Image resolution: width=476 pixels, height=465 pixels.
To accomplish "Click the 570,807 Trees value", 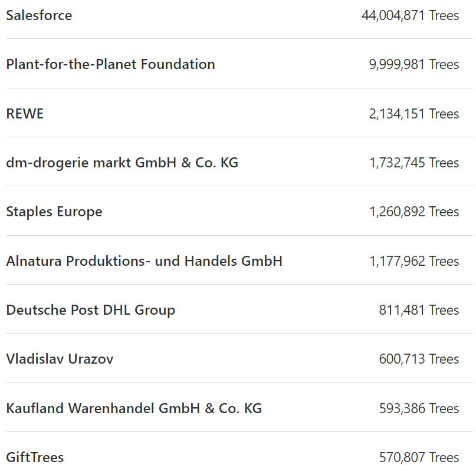I will (419, 457).
